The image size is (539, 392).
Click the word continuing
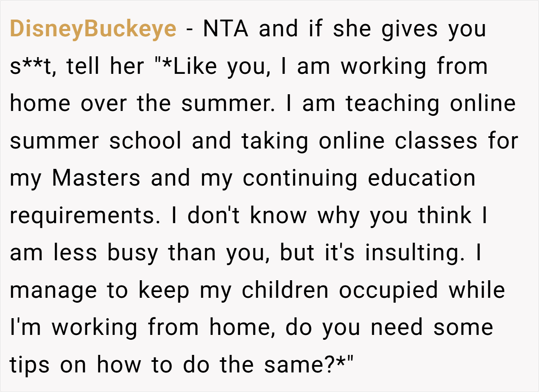pyautogui.click(x=300, y=179)
